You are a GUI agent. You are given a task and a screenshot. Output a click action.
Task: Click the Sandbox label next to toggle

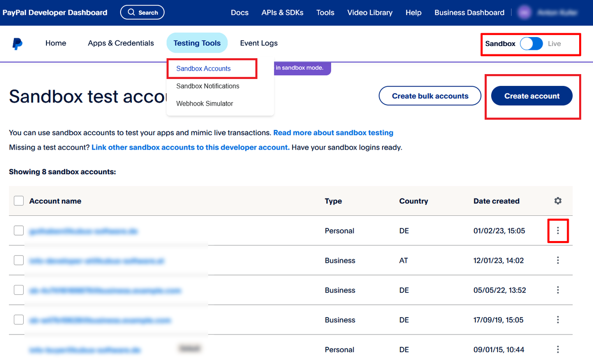(500, 43)
